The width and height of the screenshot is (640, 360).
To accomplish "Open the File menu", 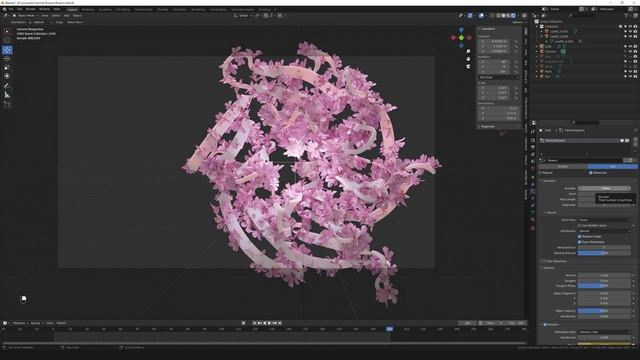I will [11, 9].
